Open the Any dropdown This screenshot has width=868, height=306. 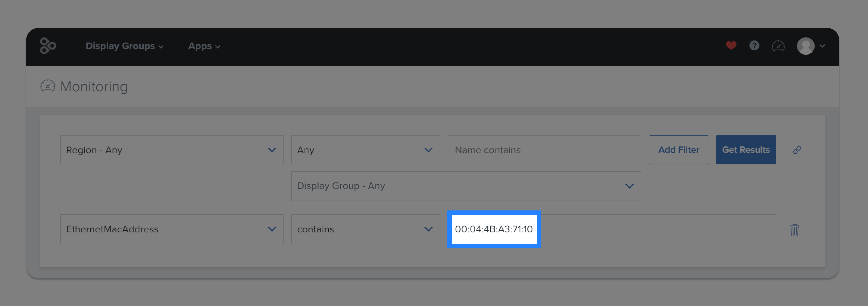point(365,150)
